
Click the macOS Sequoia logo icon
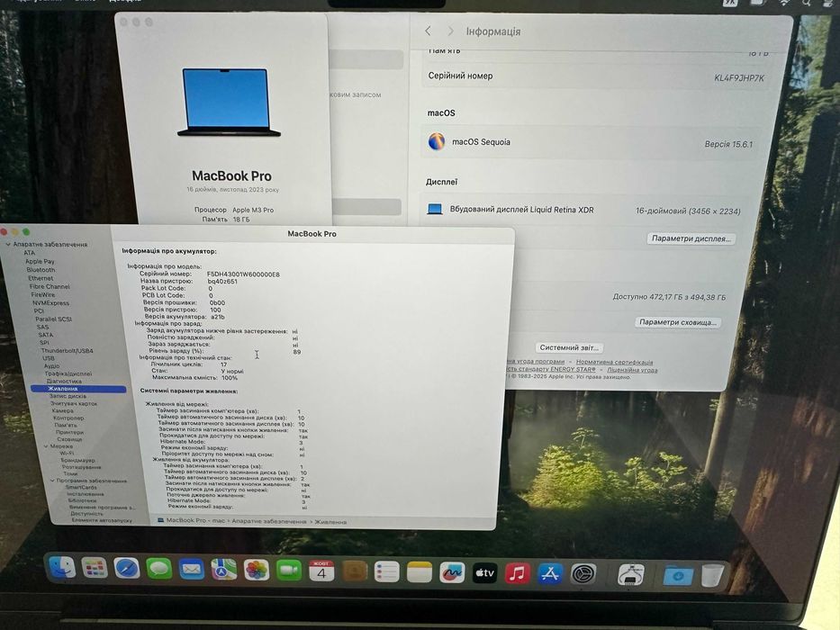click(437, 142)
